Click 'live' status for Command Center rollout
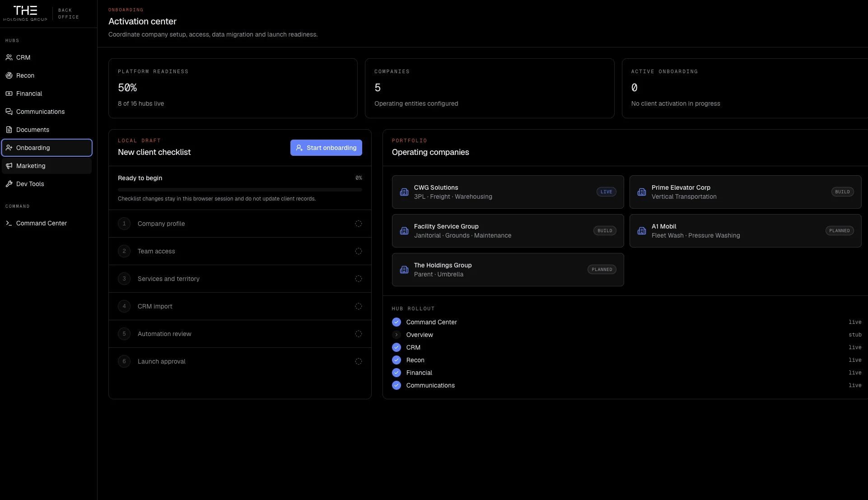The image size is (868, 500). 855,322
